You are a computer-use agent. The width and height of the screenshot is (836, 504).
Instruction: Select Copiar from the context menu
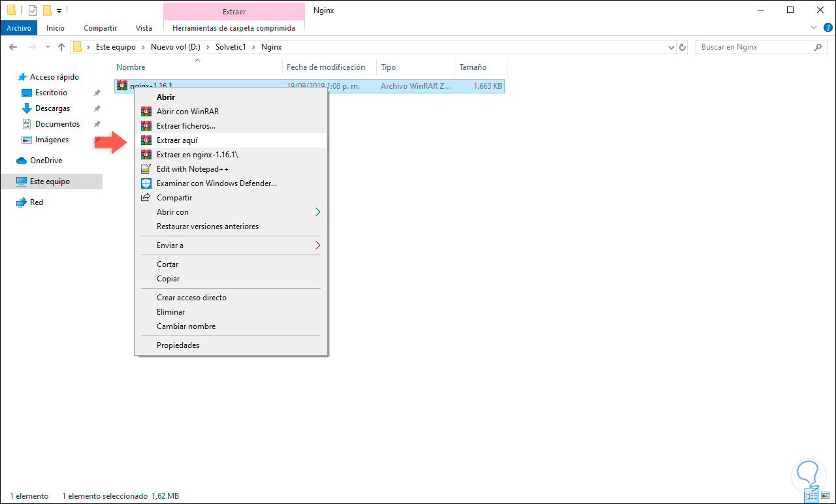tap(231, 279)
